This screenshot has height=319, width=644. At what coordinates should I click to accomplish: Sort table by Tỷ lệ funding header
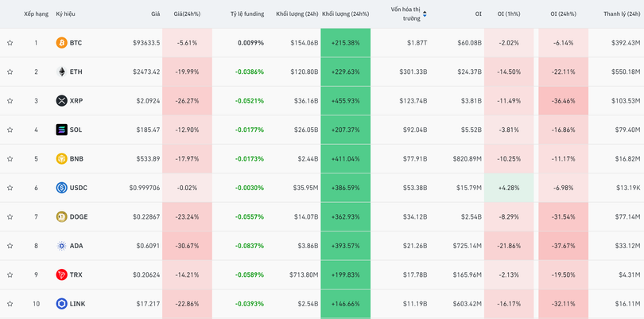pos(246,14)
